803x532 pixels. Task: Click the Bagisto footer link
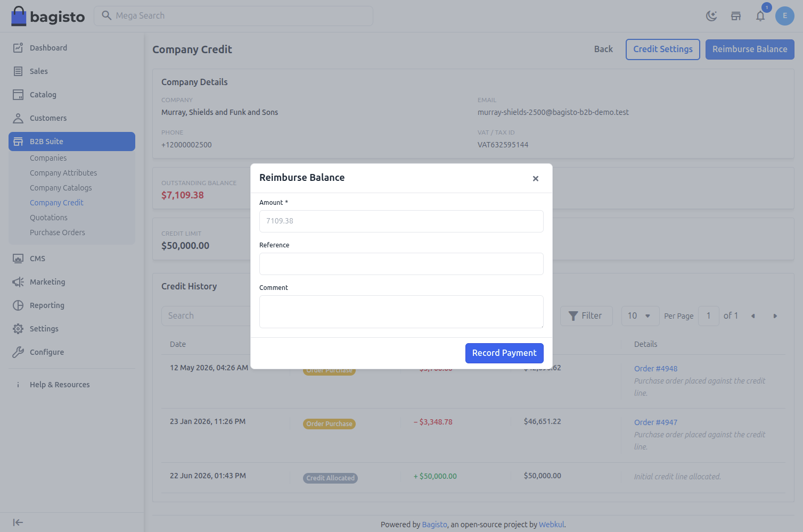pos(435,525)
